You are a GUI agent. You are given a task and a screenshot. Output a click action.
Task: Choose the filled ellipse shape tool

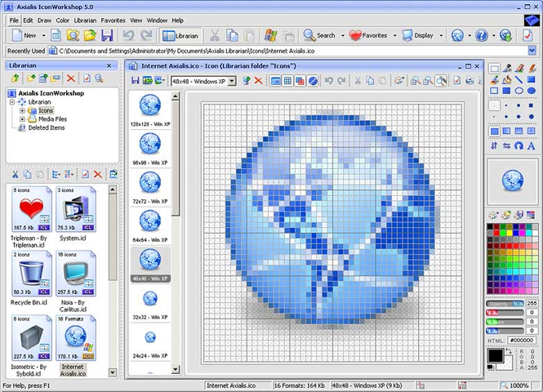532,91
